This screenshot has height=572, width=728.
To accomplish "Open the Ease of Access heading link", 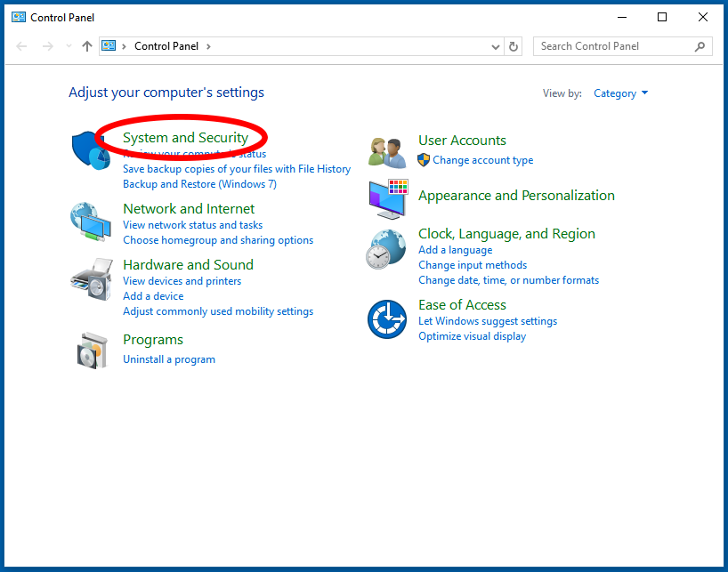I will [x=463, y=305].
